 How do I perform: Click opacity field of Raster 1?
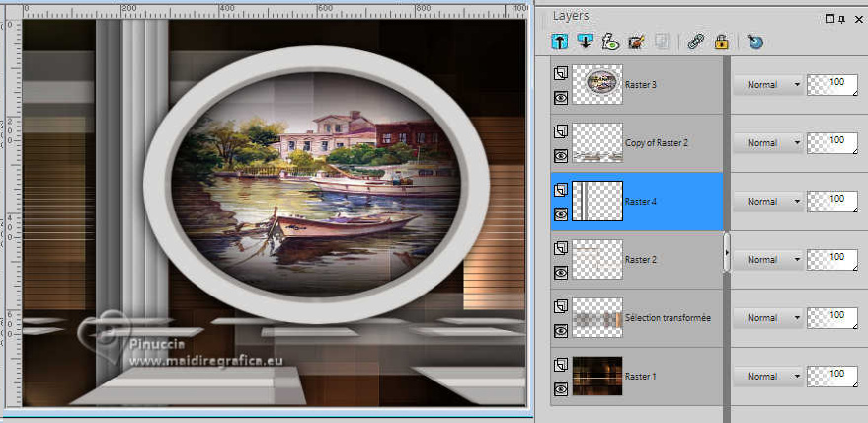tap(832, 376)
